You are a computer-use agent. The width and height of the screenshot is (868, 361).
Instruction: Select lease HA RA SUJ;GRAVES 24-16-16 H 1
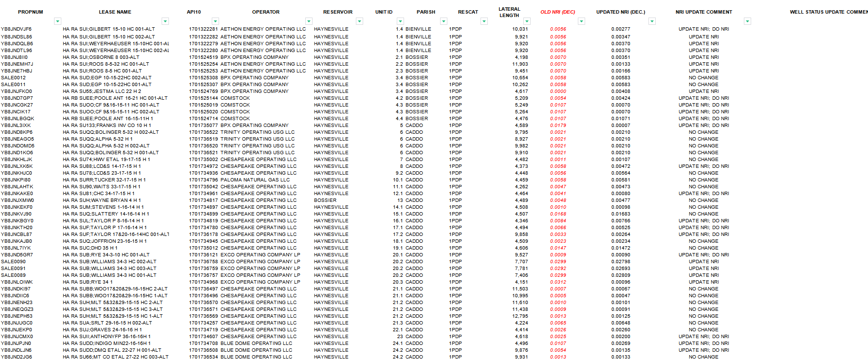(x=102, y=330)
